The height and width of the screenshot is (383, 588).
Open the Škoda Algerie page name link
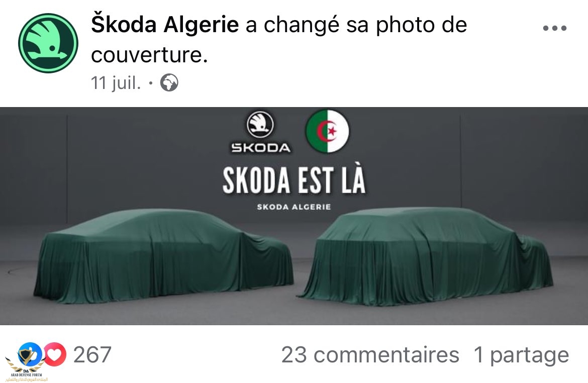[x=165, y=25]
